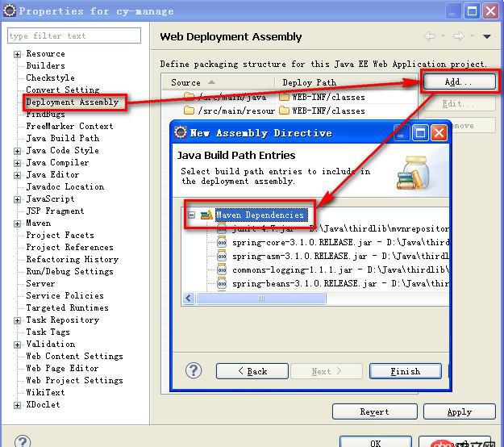504x447 pixels.
Task: Click the spring-beans-3.1.0.RELEASE.jar file icon
Action: click(222, 284)
